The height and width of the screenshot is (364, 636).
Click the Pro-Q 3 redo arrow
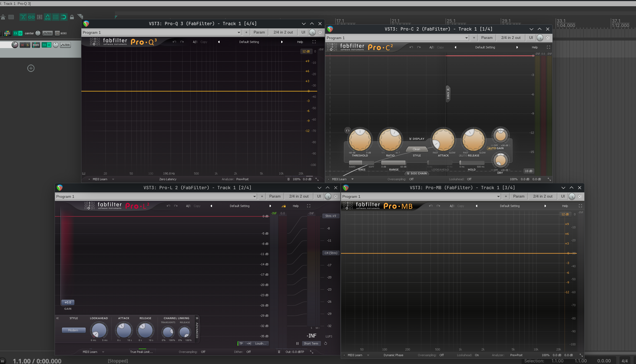(x=182, y=42)
